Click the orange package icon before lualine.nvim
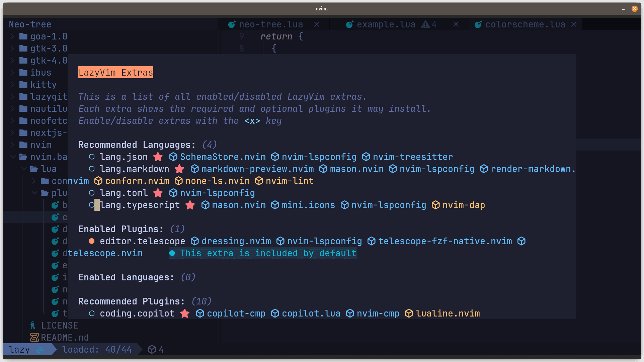The width and height of the screenshot is (644, 362). pyautogui.click(x=409, y=313)
